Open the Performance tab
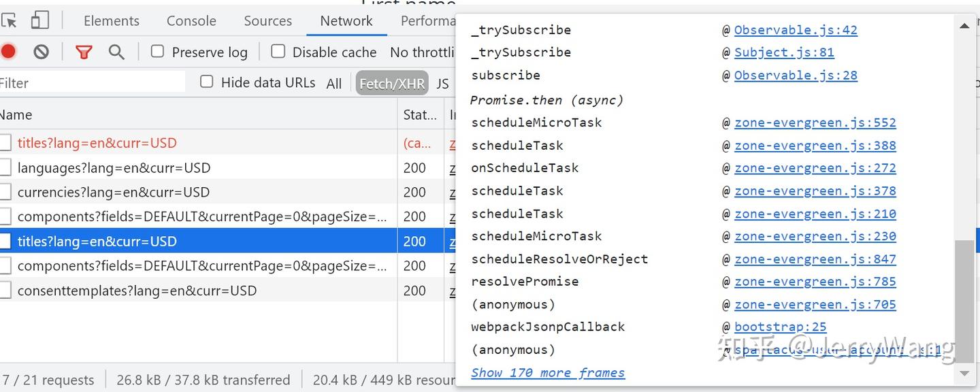 tap(427, 21)
